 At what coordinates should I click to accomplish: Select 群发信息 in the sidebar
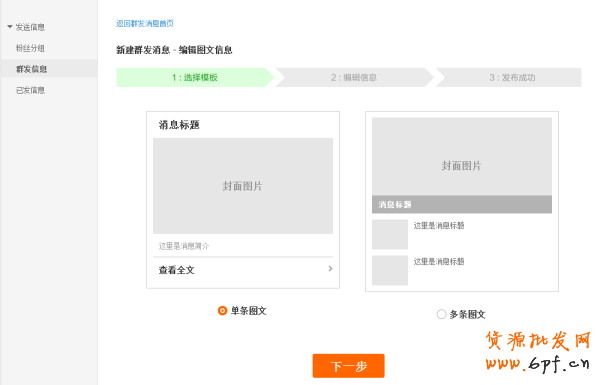[31, 69]
